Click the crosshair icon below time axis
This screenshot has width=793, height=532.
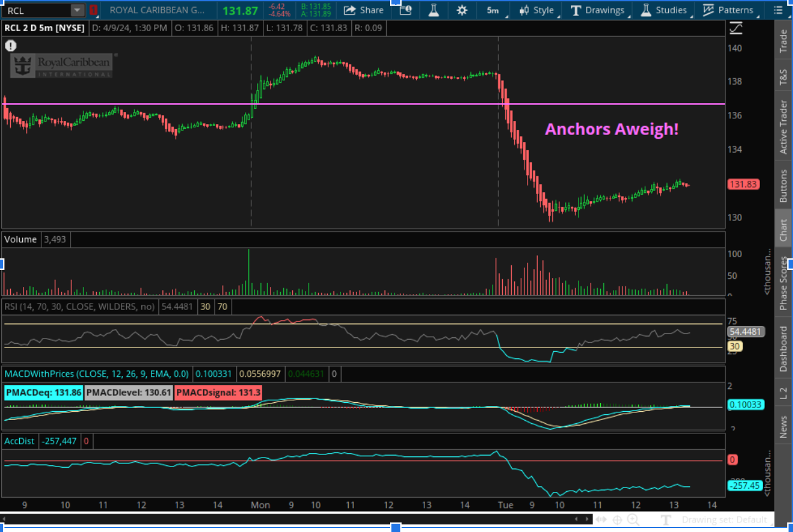pos(617,520)
